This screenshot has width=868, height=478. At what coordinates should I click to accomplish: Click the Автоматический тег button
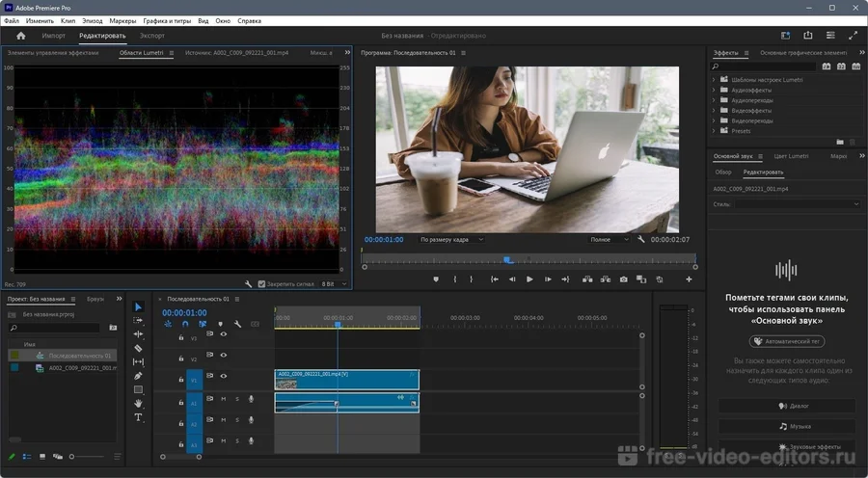[x=787, y=341]
